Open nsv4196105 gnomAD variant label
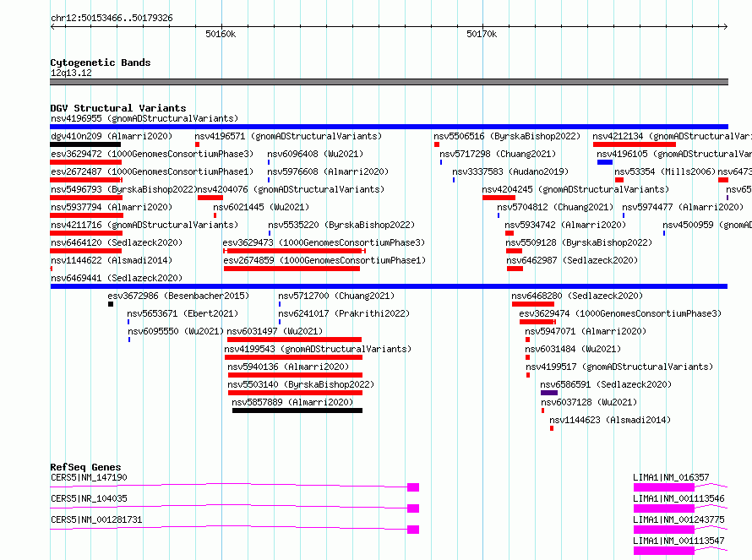The height and width of the screenshot is (560, 752). point(673,154)
